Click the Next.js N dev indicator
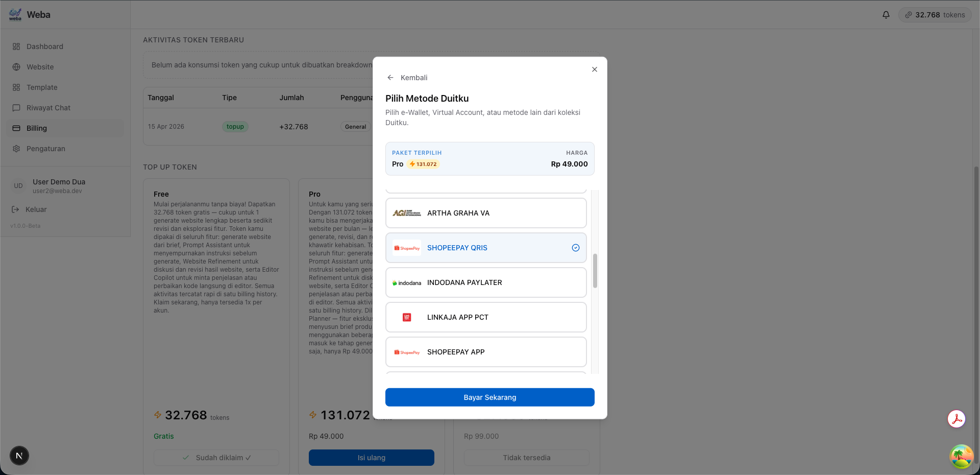The height and width of the screenshot is (475, 980). click(19, 456)
